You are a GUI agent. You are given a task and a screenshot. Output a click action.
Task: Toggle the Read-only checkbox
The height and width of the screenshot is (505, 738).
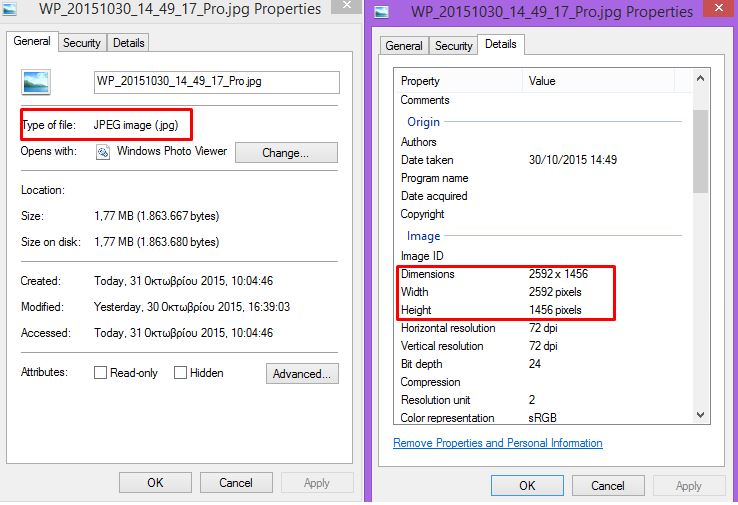click(x=100, y=373)
